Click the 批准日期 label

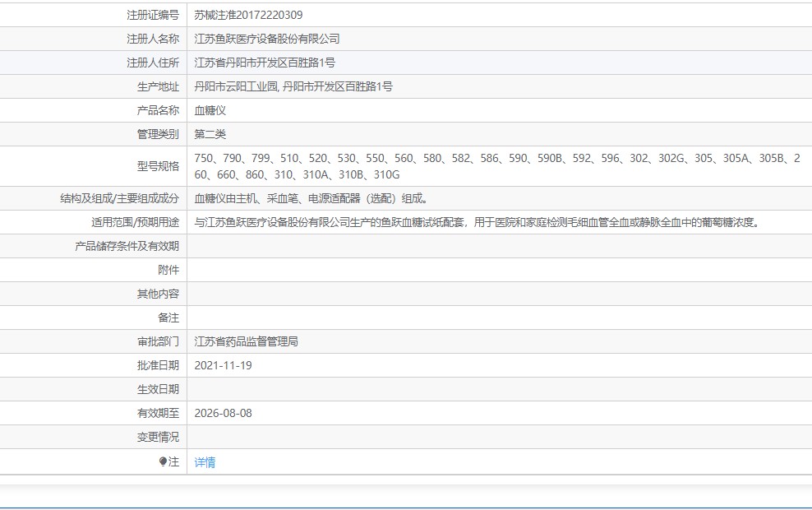point(158,365)
